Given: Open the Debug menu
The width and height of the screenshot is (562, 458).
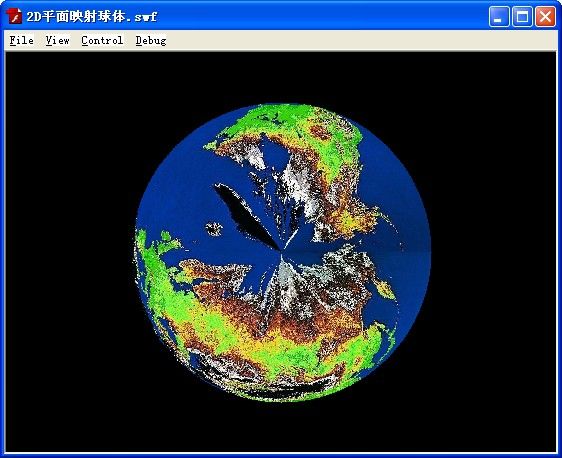Looking at the screenshot, I should click(151, 40).
